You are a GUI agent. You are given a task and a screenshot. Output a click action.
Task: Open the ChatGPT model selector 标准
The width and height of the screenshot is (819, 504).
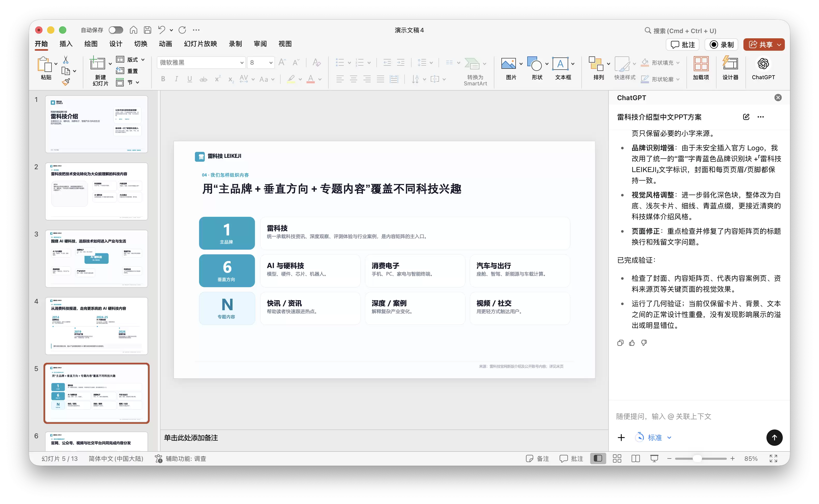click(653, 437)
